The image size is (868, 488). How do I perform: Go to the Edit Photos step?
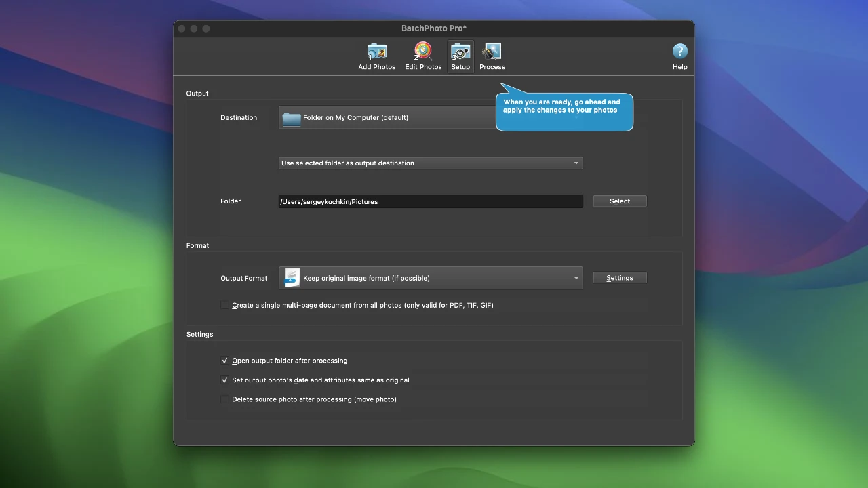point(423,57)
